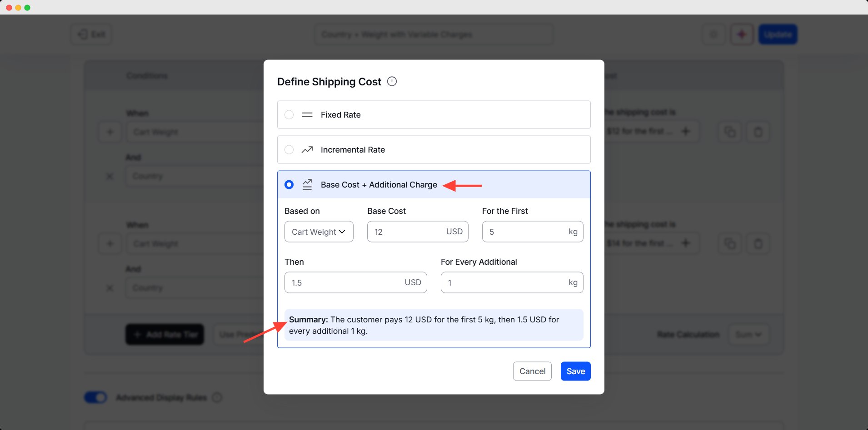This screenshot has width=868, height=430.
Task: Cancel the Define Shipping Cost dialog
Action: [x=532, y=371]
